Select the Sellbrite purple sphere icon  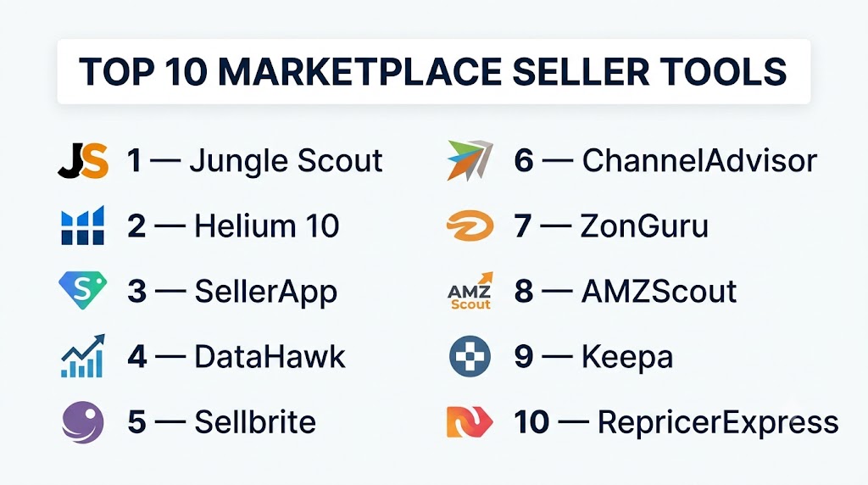pyautogui.click(x=82, y=422)
